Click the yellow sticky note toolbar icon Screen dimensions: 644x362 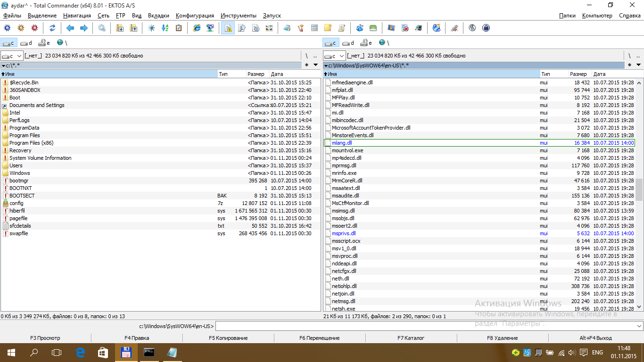tap(328, 28)
